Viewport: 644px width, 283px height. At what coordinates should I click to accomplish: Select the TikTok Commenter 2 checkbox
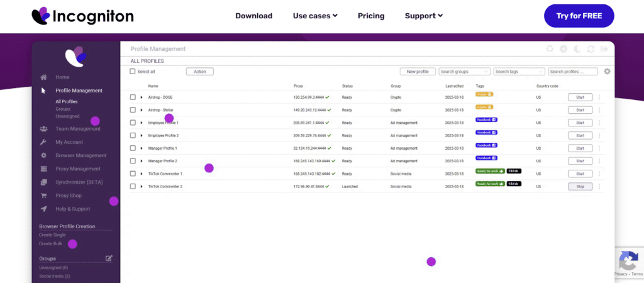tap(133, 187)
